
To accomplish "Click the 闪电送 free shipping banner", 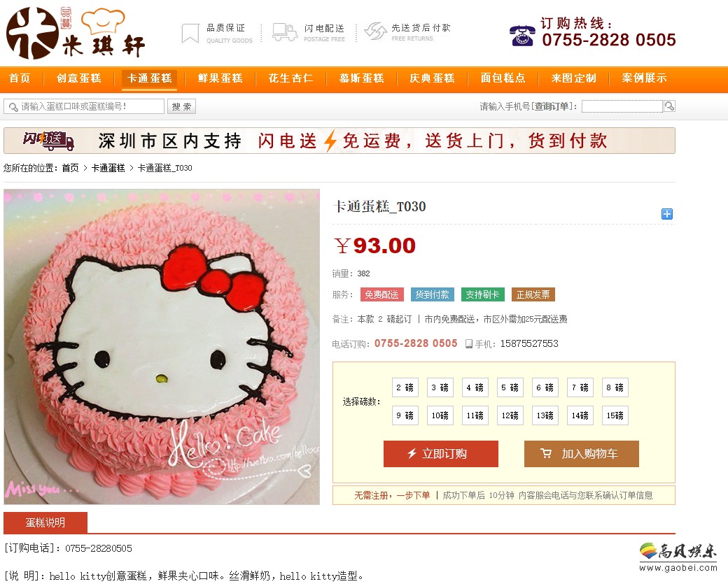I will click(339, 141).
